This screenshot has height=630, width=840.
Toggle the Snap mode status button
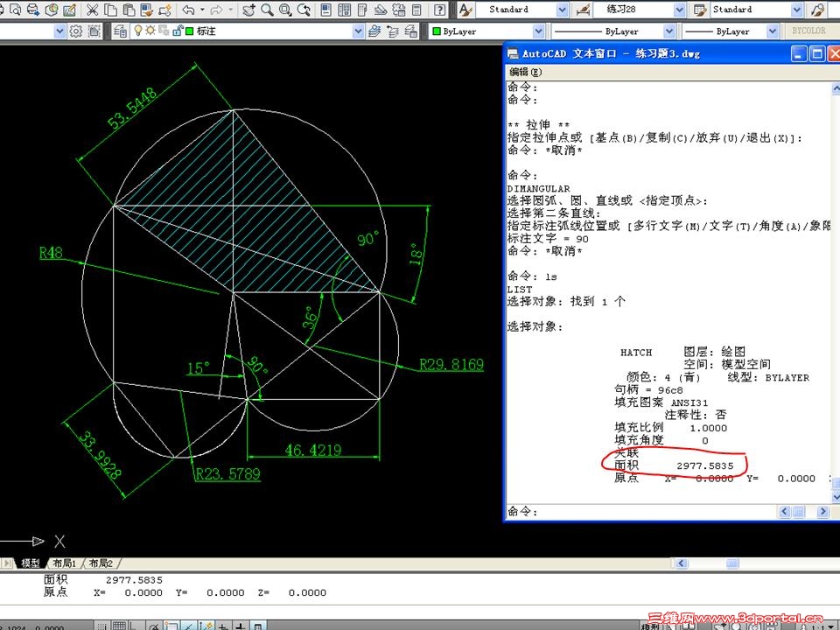[101, 626]
